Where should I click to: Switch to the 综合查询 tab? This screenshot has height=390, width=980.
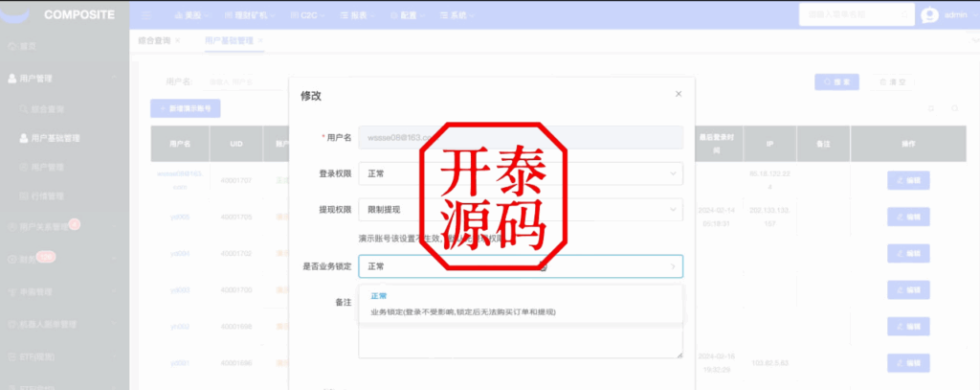coord(154,40)
